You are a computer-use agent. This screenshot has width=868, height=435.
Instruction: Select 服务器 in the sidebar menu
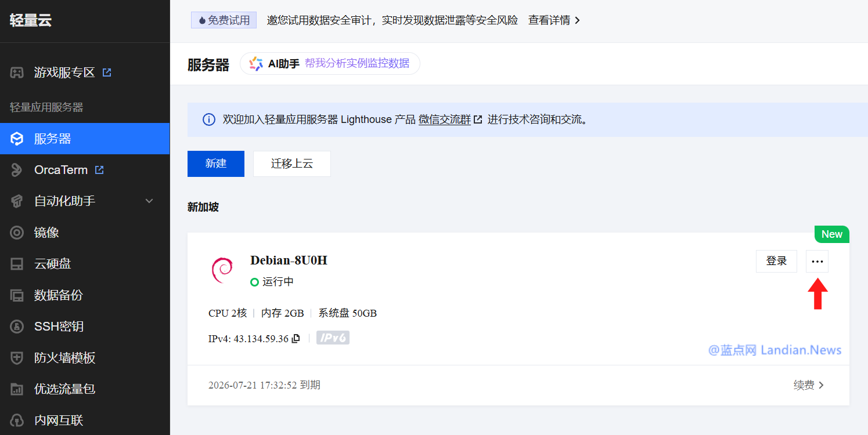pos(52,139)
